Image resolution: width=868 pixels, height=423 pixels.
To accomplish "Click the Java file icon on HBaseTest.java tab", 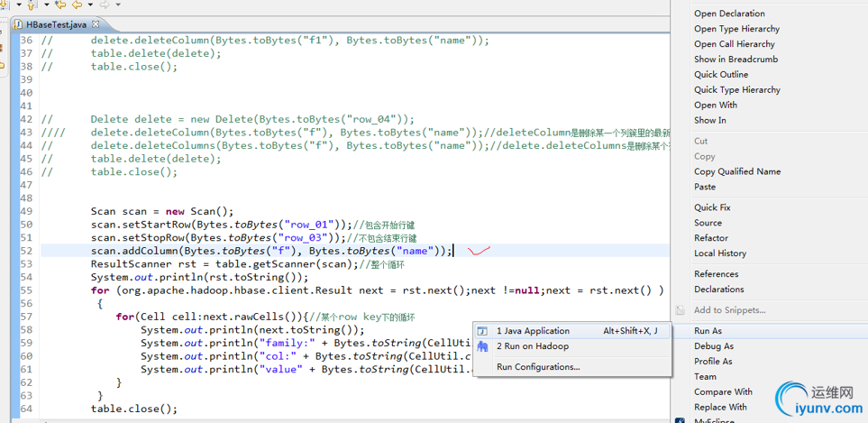I will pyautogui.click(x=18, y=24).
